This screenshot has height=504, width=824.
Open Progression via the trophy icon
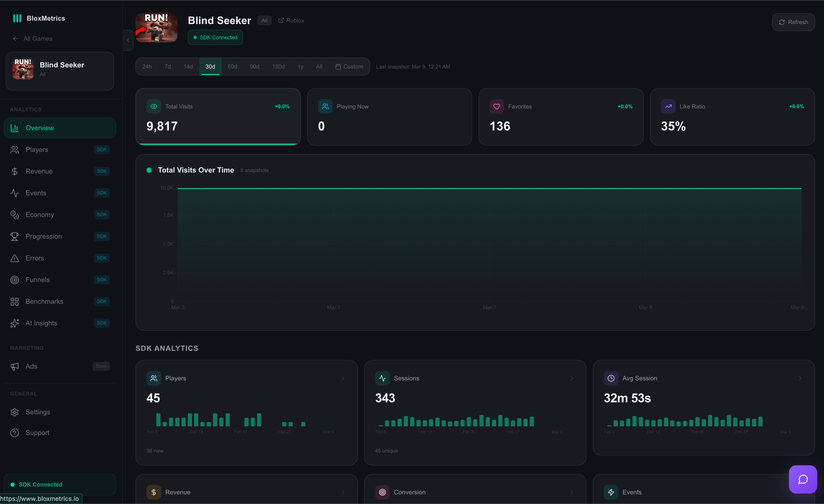(15, 236)
